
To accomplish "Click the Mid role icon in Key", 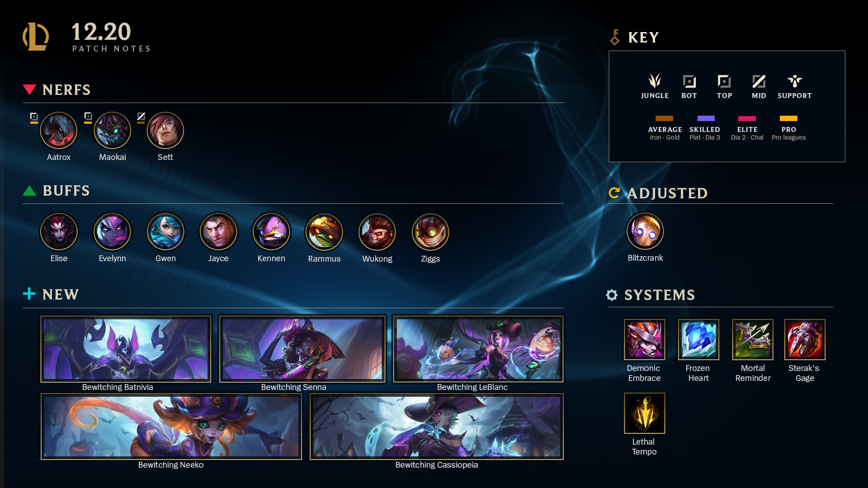I will point(759,81).
